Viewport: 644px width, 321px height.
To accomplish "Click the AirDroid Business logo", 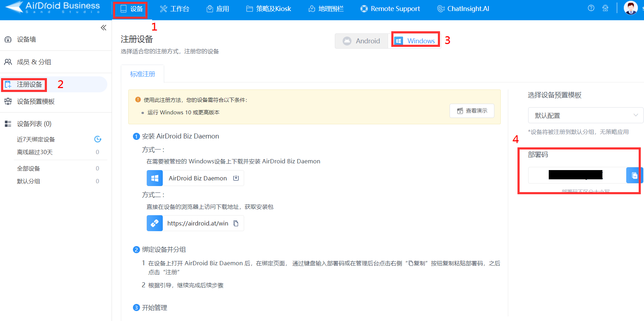I will click(53, 7).
